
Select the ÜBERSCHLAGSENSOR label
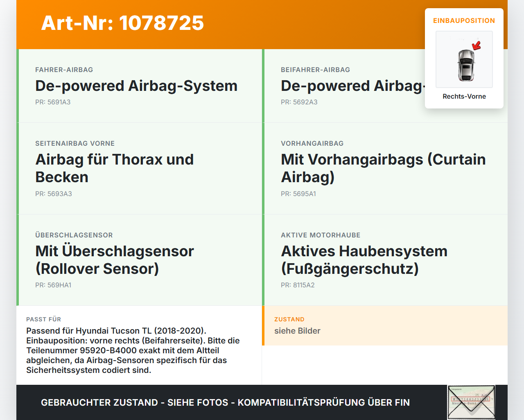coord(74,235)
